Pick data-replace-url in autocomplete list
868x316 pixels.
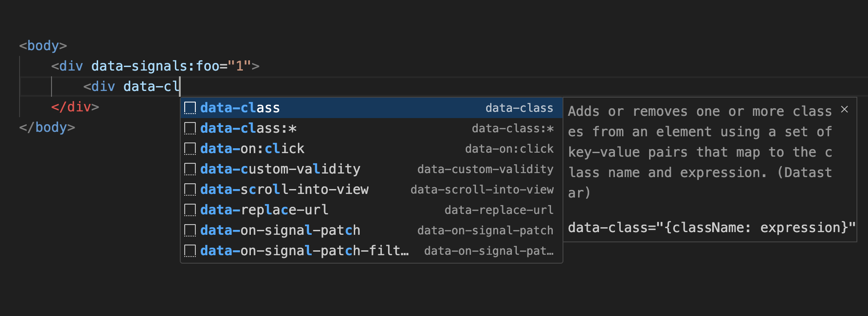(x=264, y=210)
